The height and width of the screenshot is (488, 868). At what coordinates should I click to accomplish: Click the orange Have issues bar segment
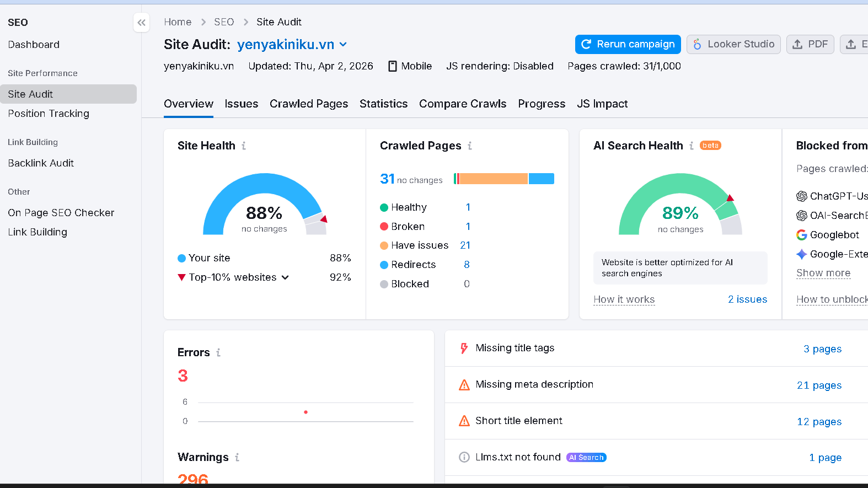point(494,179)
